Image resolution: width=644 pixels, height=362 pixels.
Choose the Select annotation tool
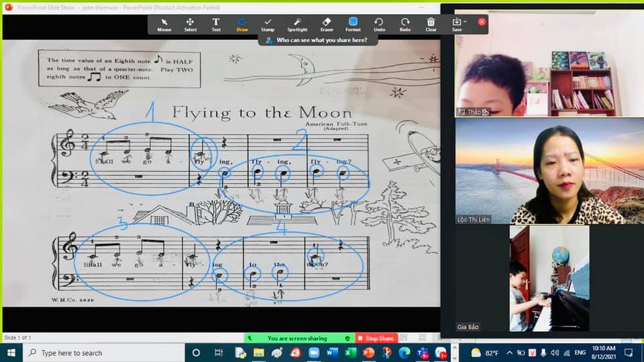pyautogui.click(x=190, y=25)
